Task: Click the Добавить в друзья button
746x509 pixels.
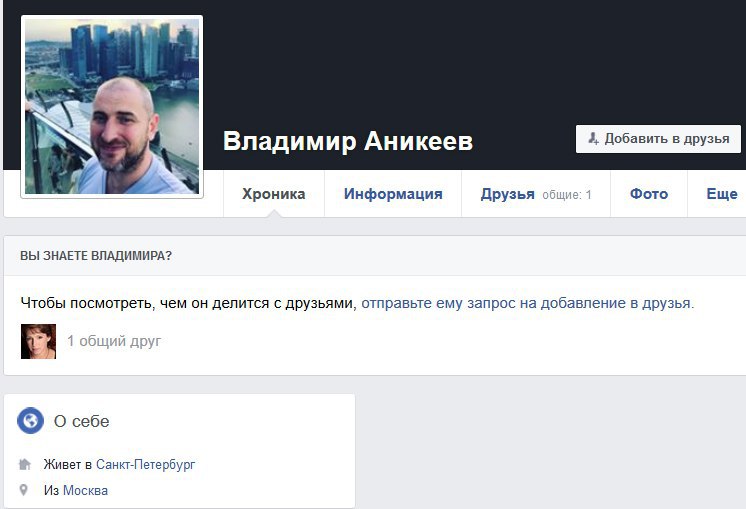Action: pyautogui.click(x=658, y=139)
